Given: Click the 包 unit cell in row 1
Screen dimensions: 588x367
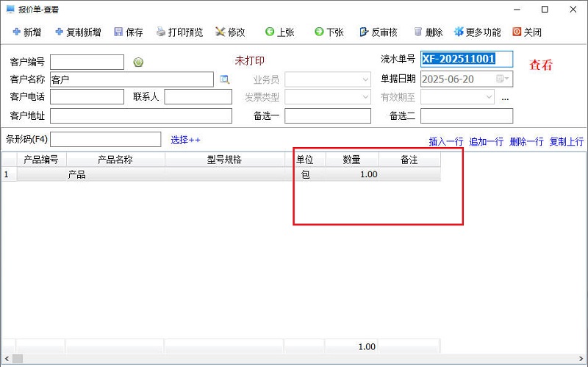Looking at the screenshot, I should click(305, 174).
